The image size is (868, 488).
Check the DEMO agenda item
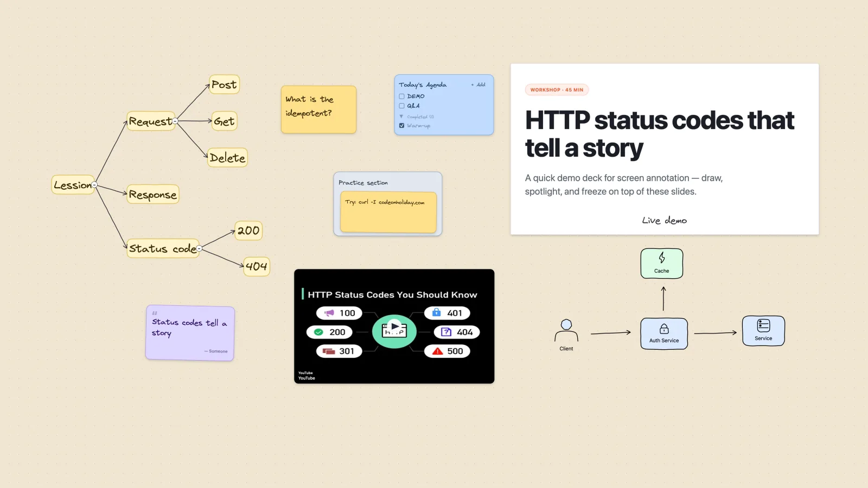pyautogui.click(x=402, y=96)
